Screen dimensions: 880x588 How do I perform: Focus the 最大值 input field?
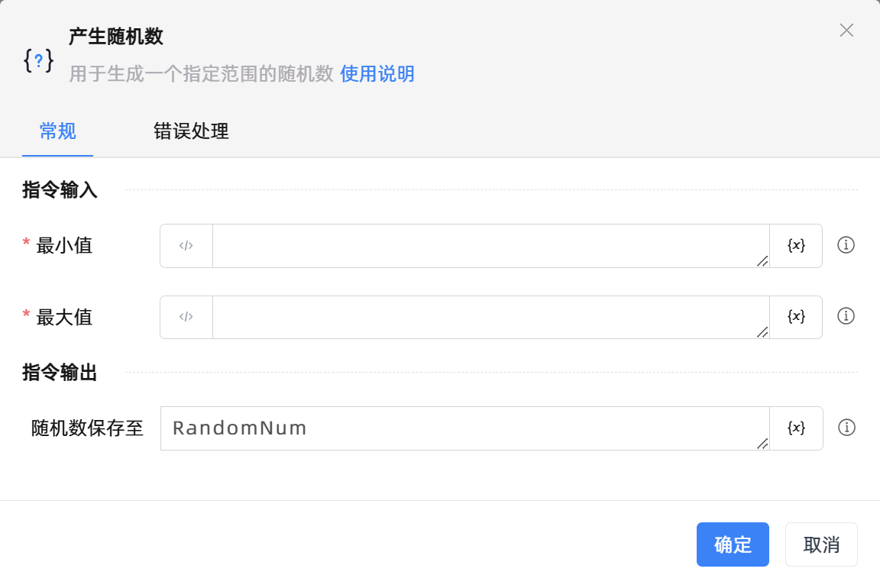point(489,317)
